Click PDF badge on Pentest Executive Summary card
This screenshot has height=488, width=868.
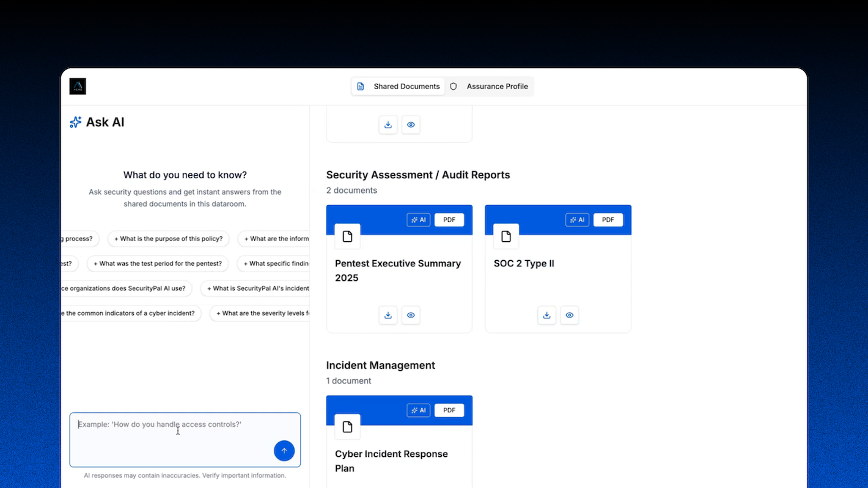tap(449, 220)
